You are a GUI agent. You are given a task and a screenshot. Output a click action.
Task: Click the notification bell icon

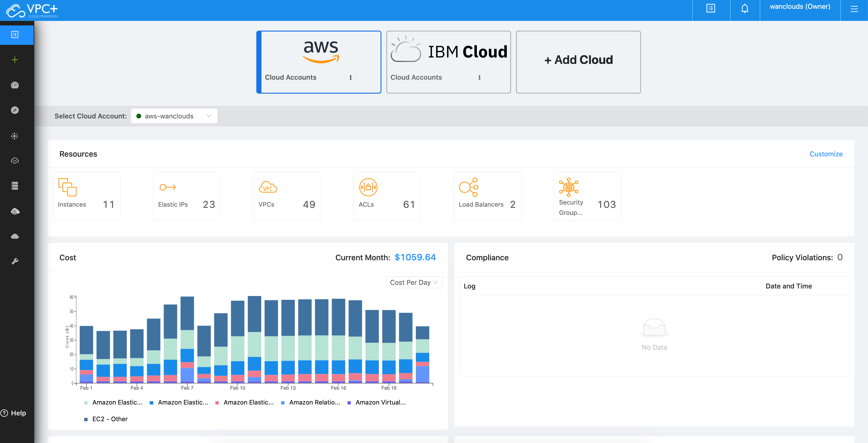[745, 9]
